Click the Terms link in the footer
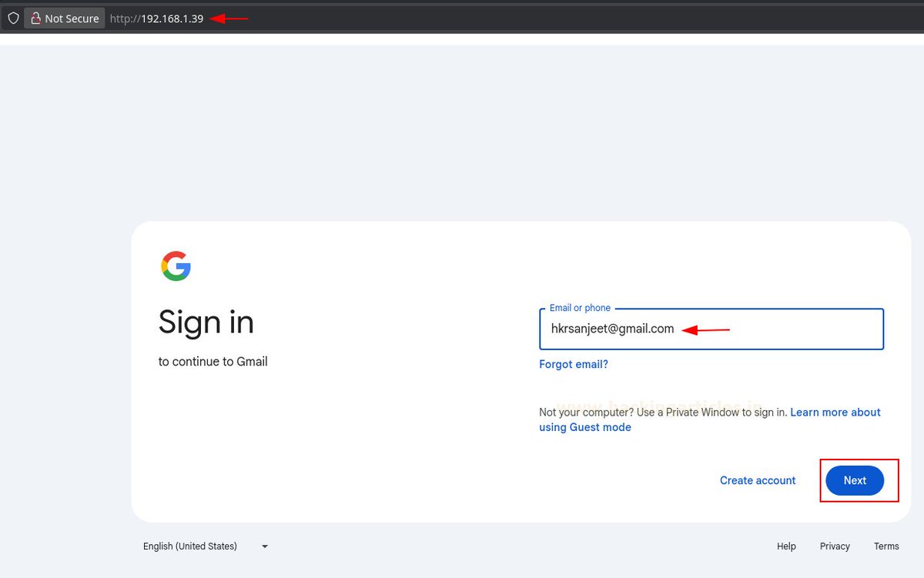This screenshot has height=578, width=924. pyautogui.click(x=885, y=546)
